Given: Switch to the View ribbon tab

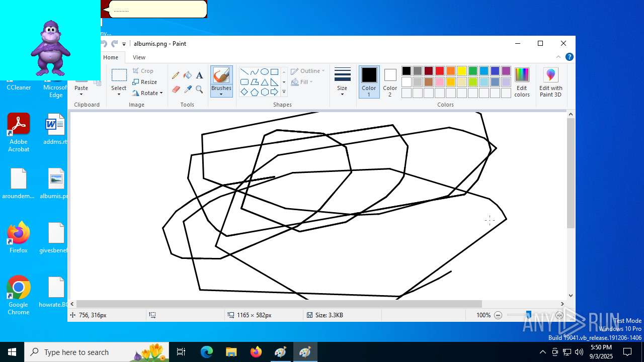Looking at the screenshot, I should 139,57.
